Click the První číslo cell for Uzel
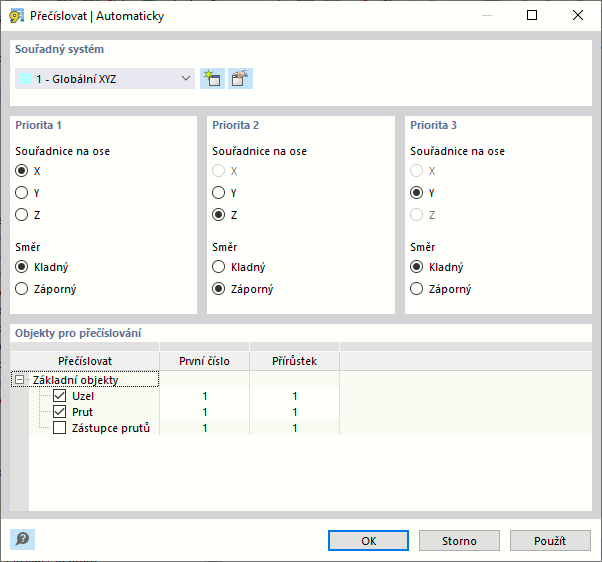Viewport: 602px width, 562px height. coord(204,396)
